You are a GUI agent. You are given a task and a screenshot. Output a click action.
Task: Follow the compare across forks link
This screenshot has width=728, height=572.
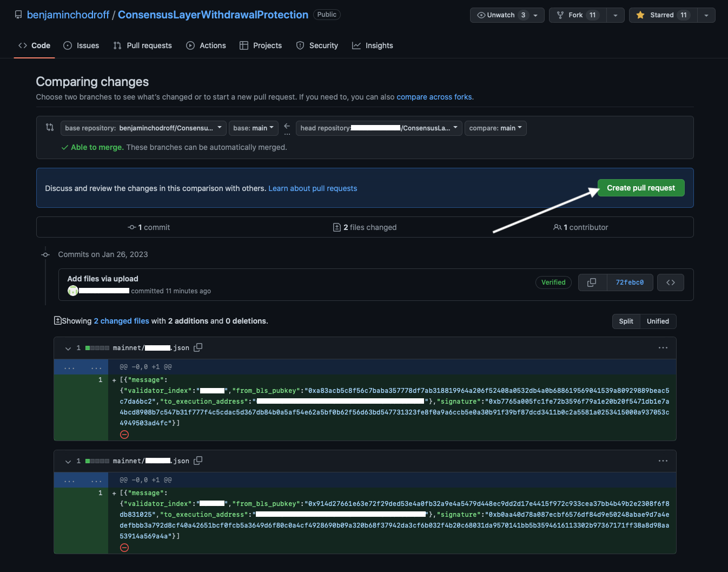(x=434, y=97)
